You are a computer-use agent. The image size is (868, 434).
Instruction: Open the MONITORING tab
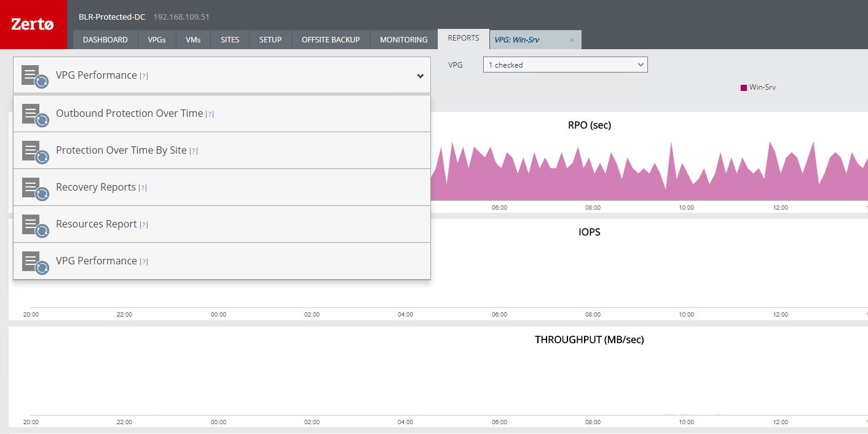pos(403,40)
